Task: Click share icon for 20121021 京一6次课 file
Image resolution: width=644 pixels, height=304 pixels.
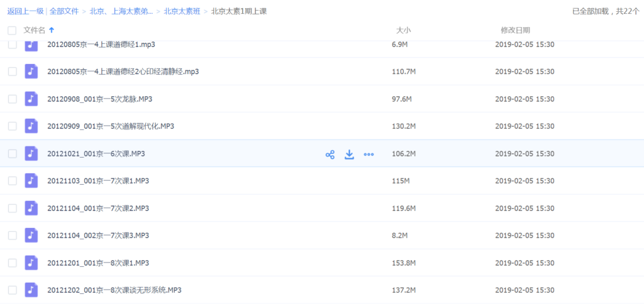Action: pos(330,155)
